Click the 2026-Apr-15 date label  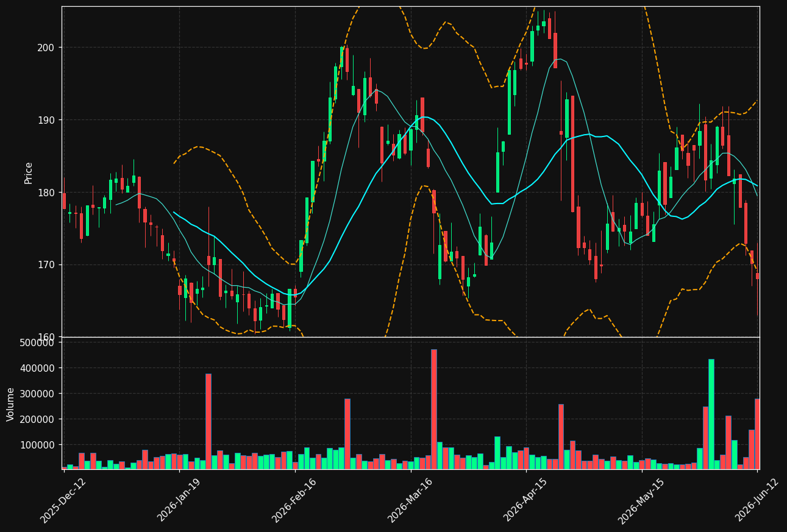click(x=525, y=500)
